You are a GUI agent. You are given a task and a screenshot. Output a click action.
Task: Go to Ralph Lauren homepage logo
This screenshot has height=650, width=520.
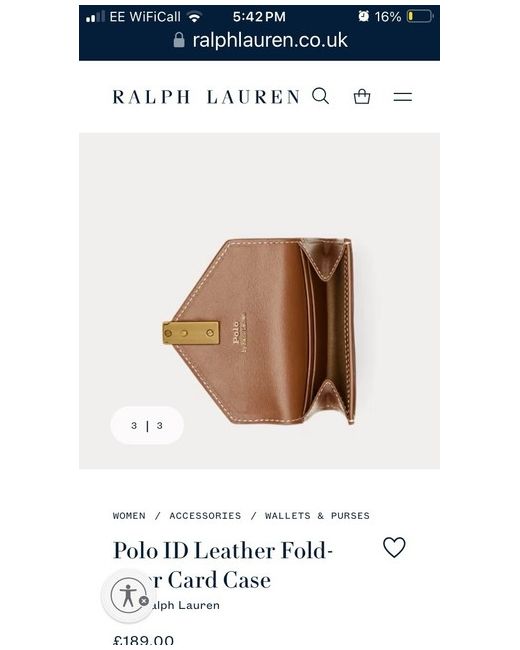point(206,97)
